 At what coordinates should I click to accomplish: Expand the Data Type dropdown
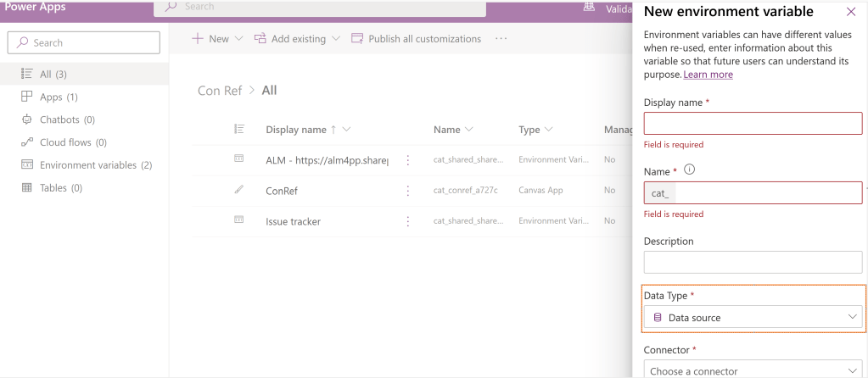pyautogui.click(x=753, y=317)
